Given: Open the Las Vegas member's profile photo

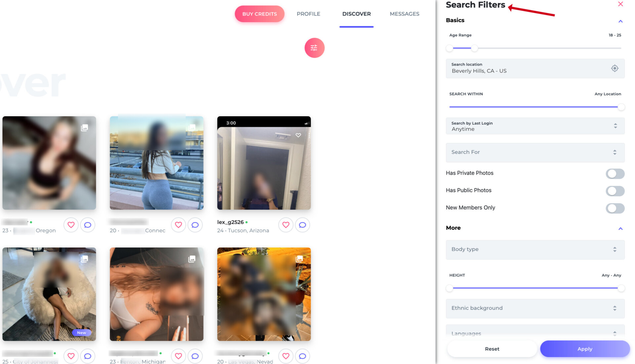Looking at the screenshot, I should click(264, 294).
